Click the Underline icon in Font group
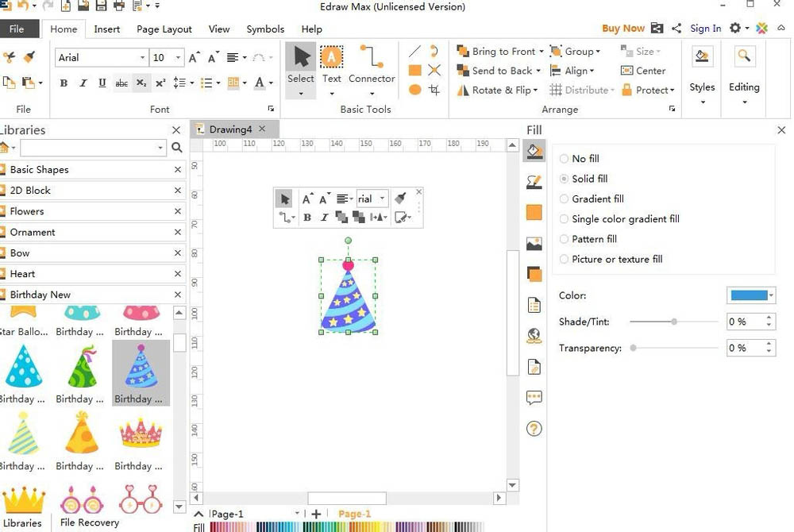 (102, 83)
